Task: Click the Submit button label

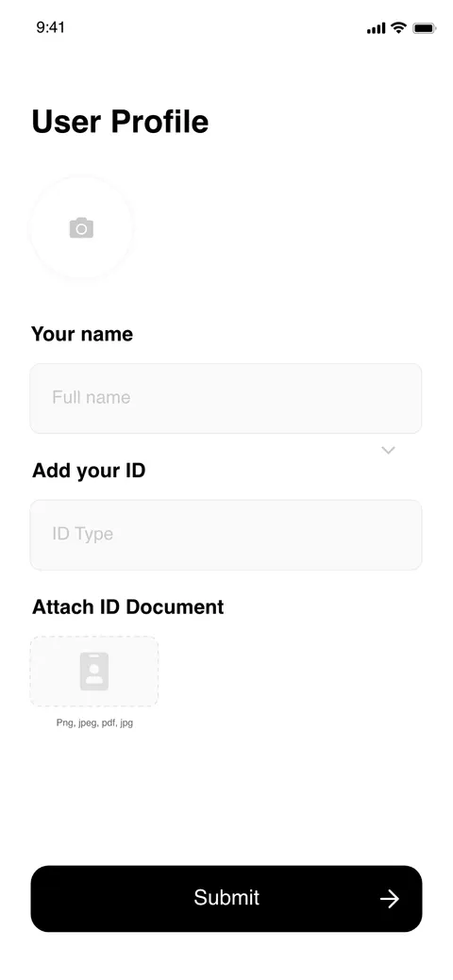Action: coord(226,898)
